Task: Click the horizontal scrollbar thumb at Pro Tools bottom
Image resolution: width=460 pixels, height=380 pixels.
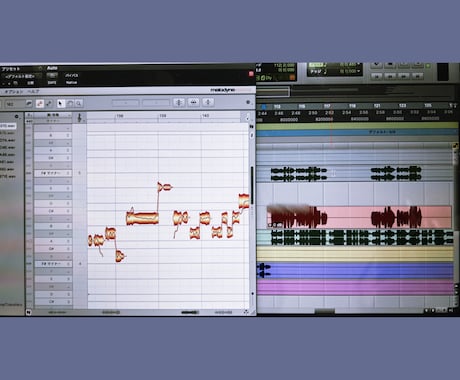Action: 325,311
